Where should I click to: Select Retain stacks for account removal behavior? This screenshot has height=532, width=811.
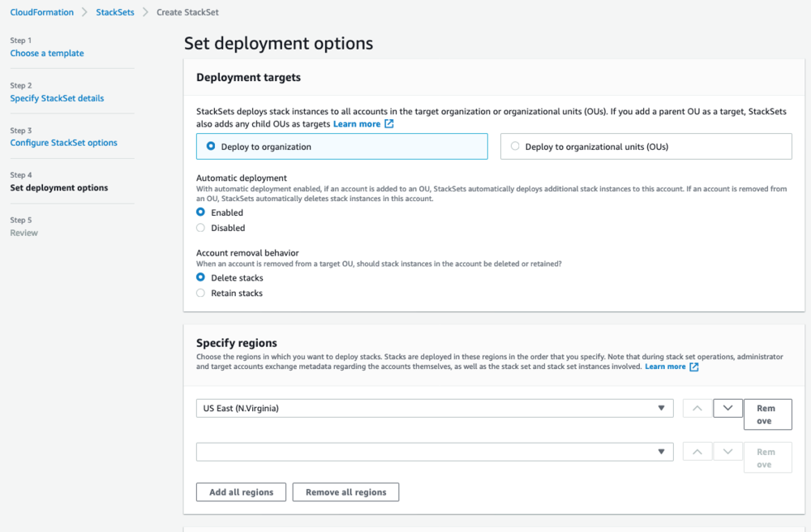200,293
